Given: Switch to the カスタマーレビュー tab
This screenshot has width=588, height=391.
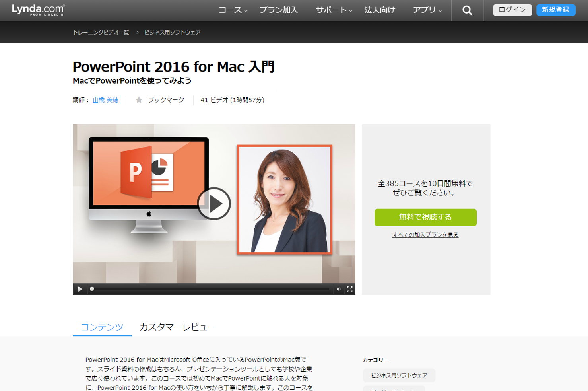Looking at the screenshot, I should coord(177,327).
